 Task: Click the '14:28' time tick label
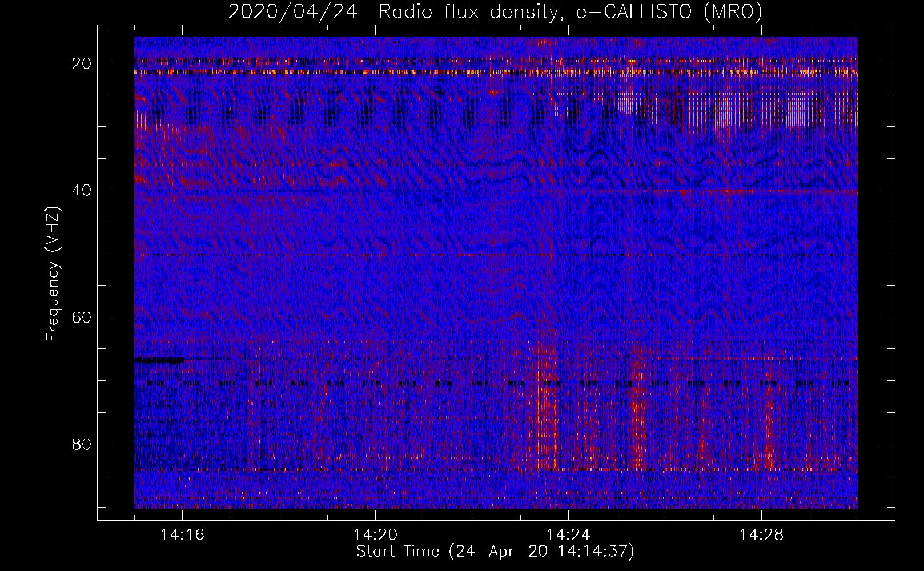[x=761, y=535]
